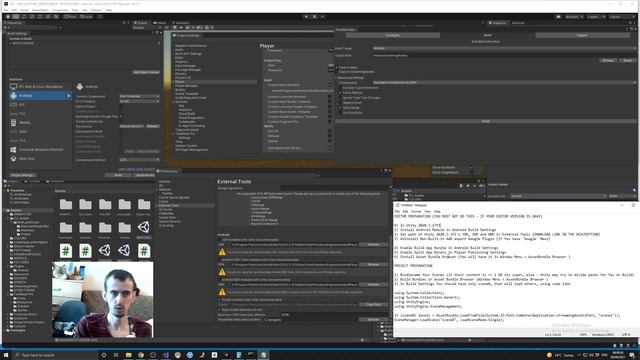640x360 pixels.
Task: Click the Play button in Unity toolbar
Action: tap(306, 17)
